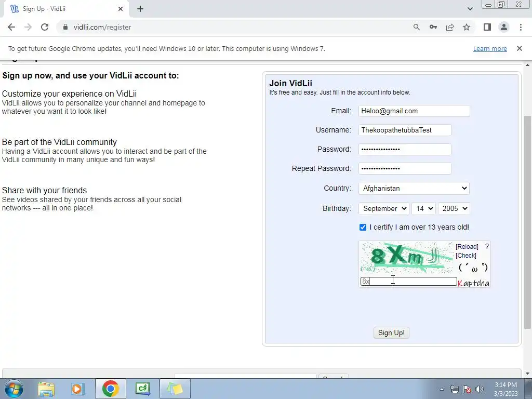
Task: Click the captcha answer text field
Action: pos(408,281)
